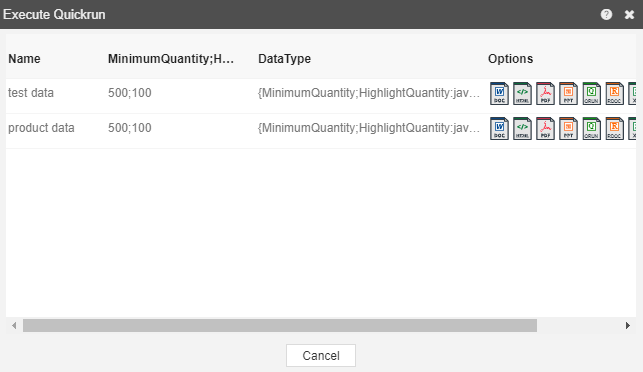Generate PDF for test data row
Viewport: 643px width, 372px height.
545,94
